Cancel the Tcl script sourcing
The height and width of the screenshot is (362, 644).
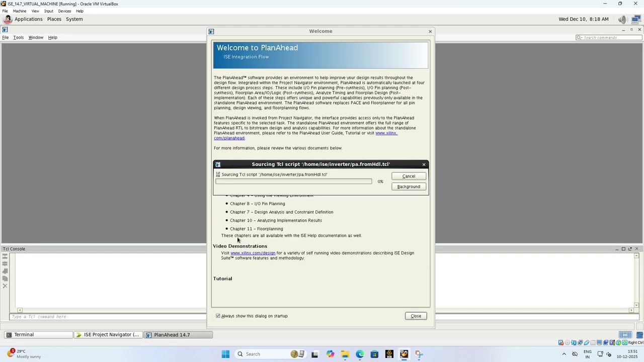(409, 176)
